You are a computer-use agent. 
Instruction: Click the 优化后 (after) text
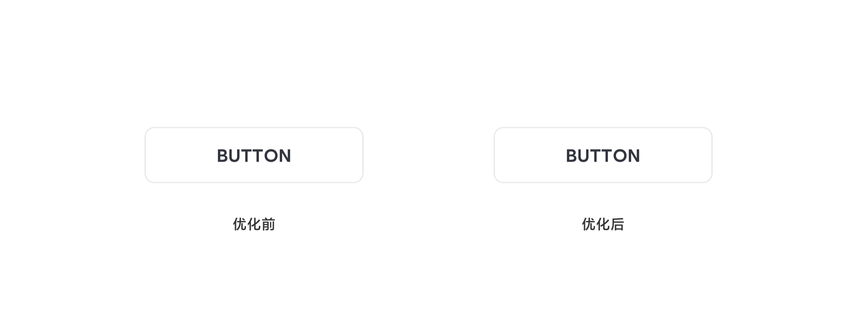coord(603,224)
